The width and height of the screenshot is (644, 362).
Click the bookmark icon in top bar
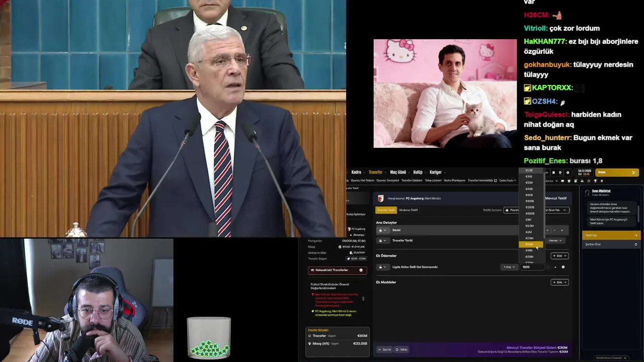click(x=553, y=172)
